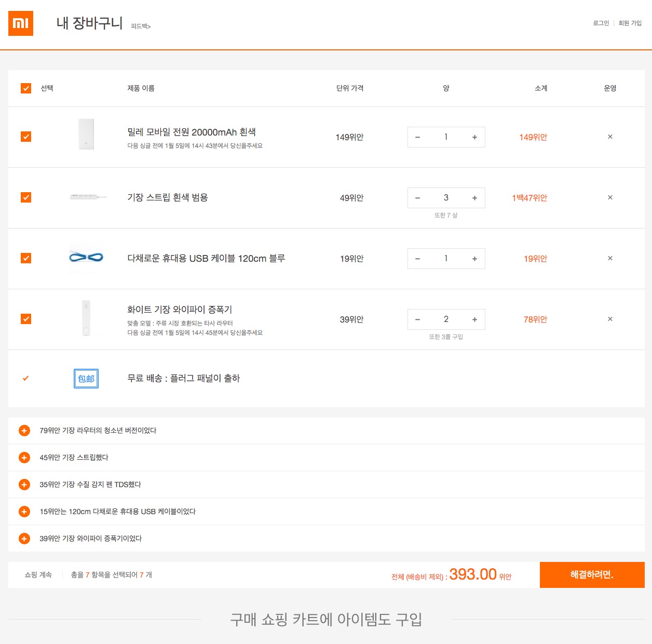The width and height of the screenshot is (652, 644).
Task: Click the 로그인 login link
Action: pos(601,23)
